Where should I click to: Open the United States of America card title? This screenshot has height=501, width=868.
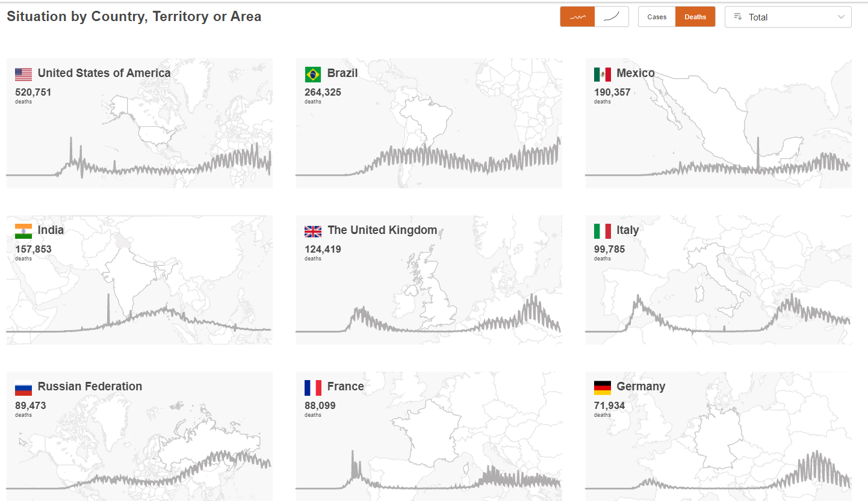[x=104, y=73]
